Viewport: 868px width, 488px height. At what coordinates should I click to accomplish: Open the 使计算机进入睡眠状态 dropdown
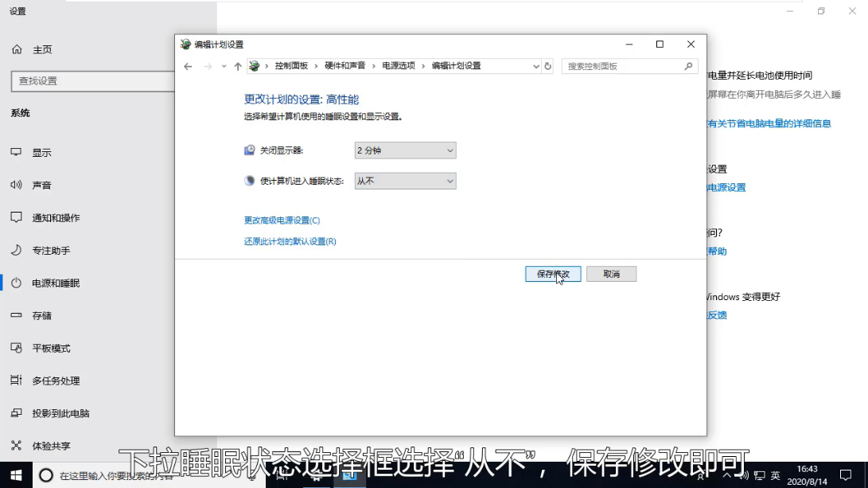click(405, 182)
